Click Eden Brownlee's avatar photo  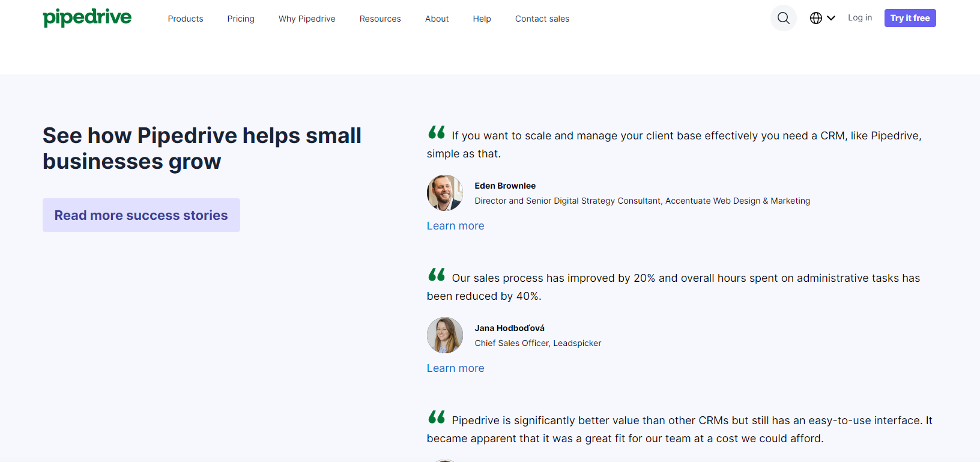click(444, 193)
